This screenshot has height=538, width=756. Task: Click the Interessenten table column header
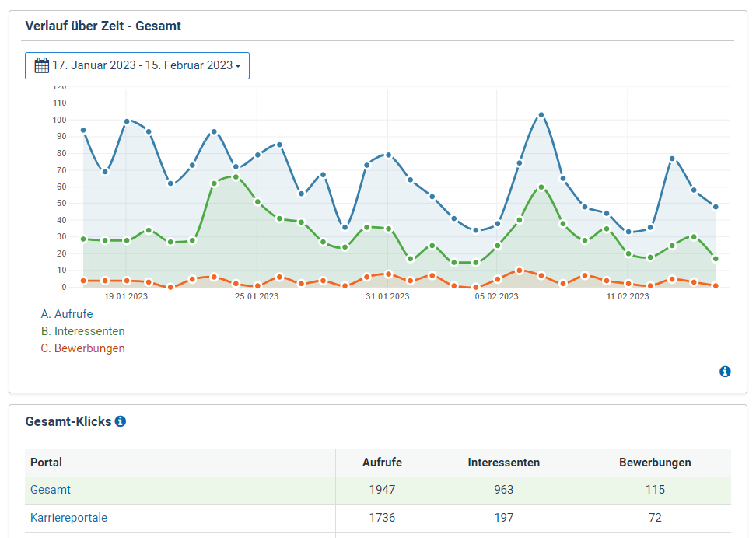pyautogui.click(x=503, y=463)
